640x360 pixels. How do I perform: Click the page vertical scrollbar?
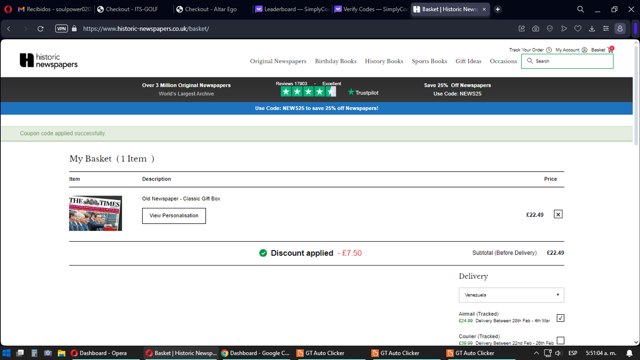click(636, 94)
